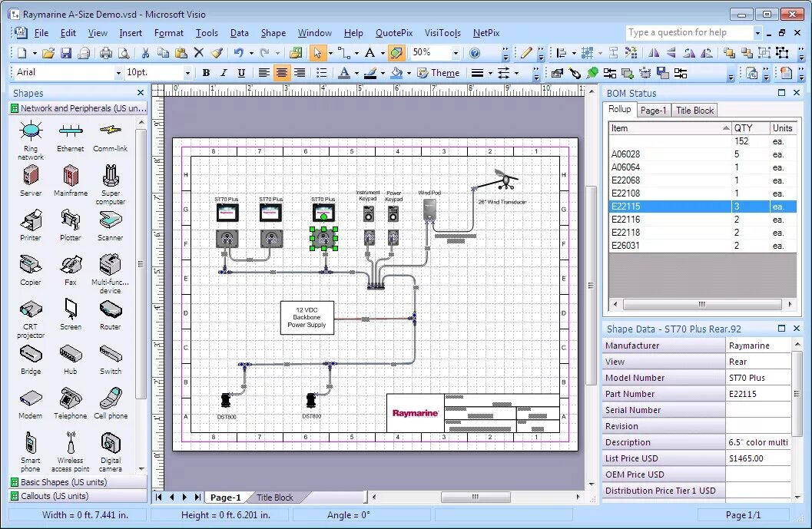Sort the BOM list by the Item column header

(x=670, y=128)
